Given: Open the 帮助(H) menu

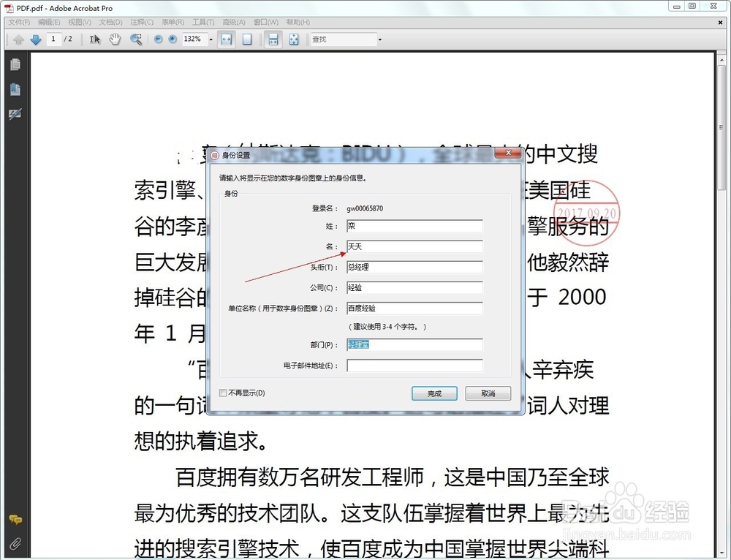Looking at the screenshot, I should point(298,22).
